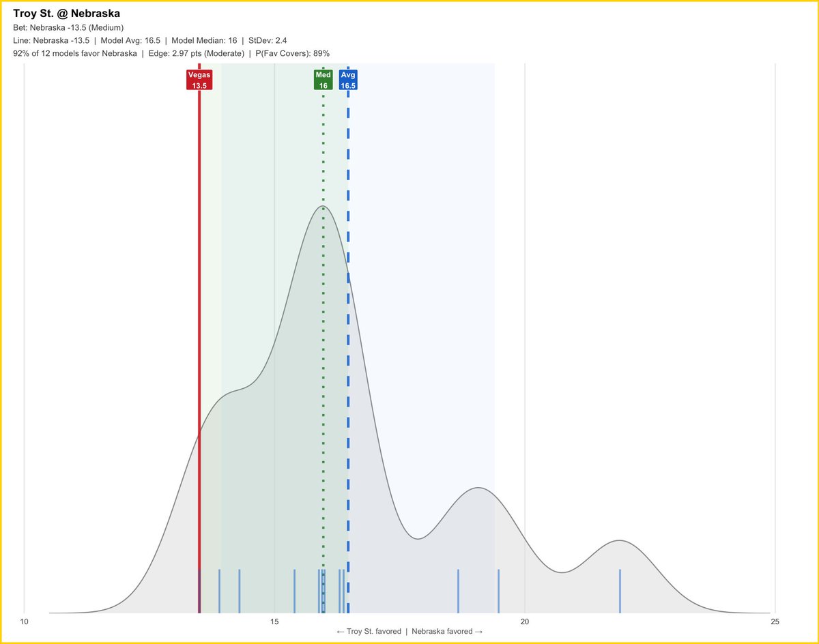Click the Nebraska favored axis label
The height and width of the screenshot is (644, 819).
(447, 632)
